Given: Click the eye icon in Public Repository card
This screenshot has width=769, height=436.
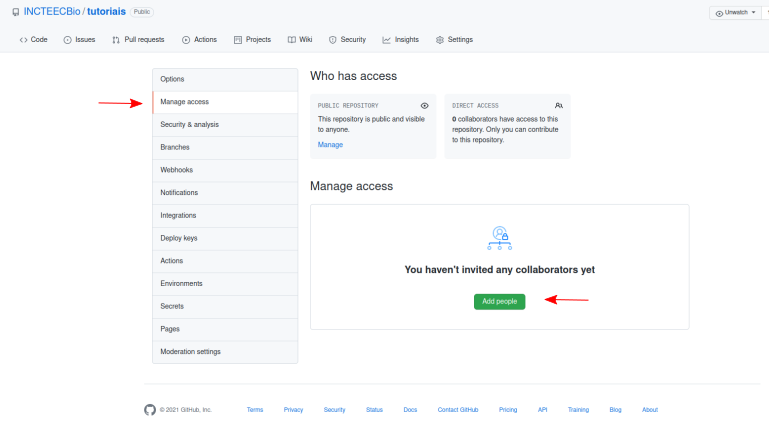Looking at the screenshot, I should (x=425, y=105).
